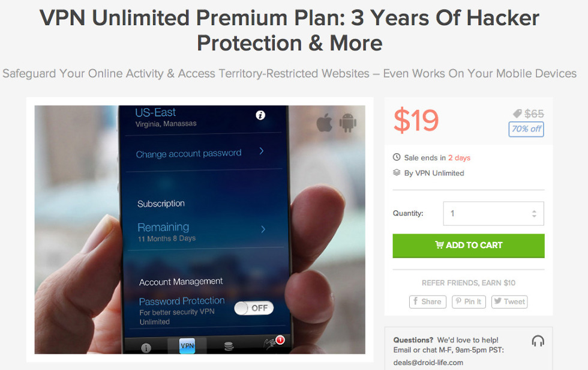Toggle the Password Protection OFF switch
The image size is (588, 370).
(x=254, y=308)
